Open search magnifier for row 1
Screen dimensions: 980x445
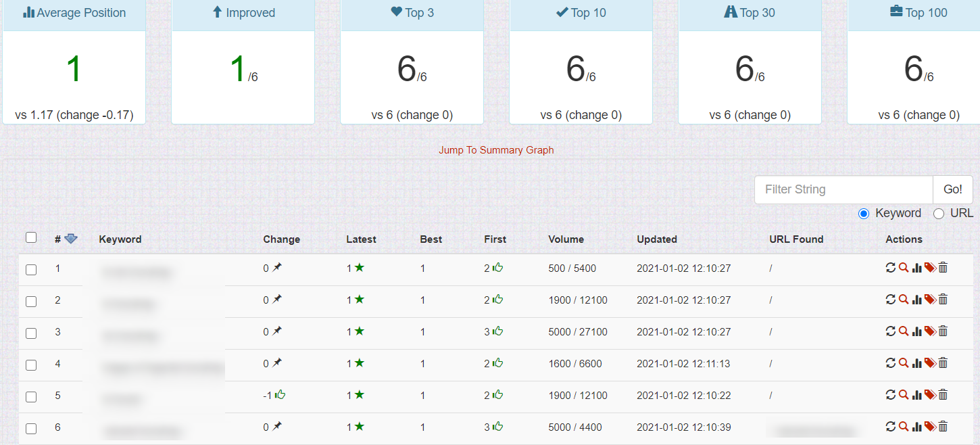[x=904, y=268]
